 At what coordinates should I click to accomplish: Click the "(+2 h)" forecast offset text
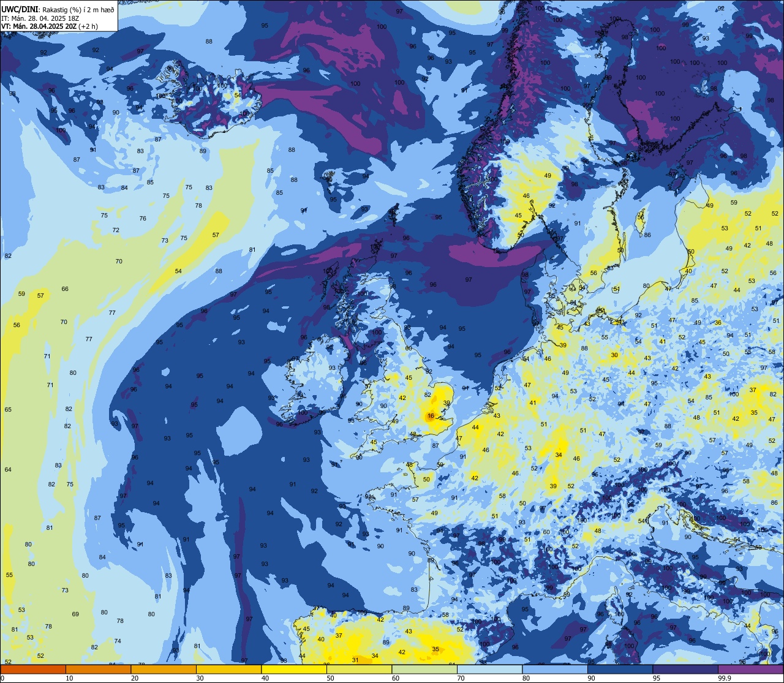click(89, 26)
